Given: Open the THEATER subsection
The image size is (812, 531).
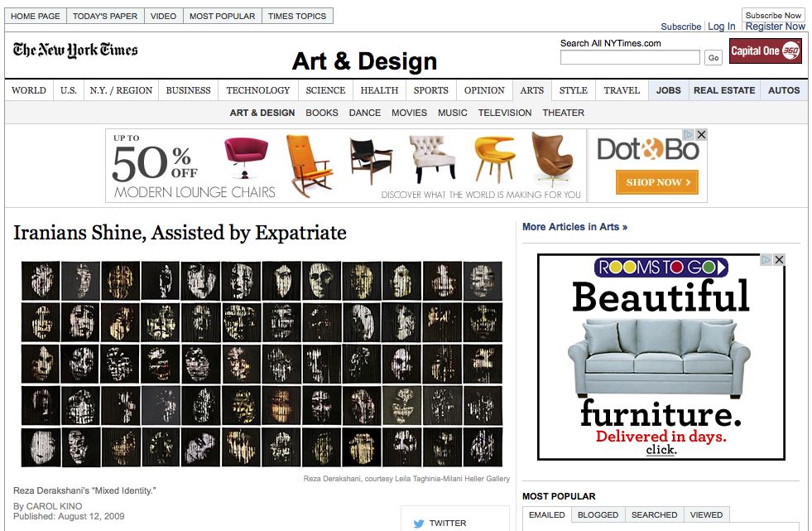Looking at the screenshot, I should point(563,113).
